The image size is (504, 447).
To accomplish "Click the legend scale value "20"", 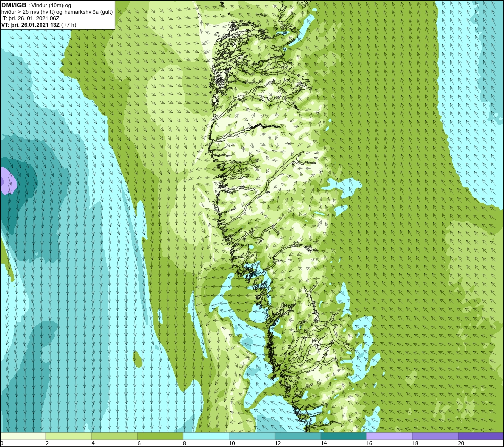I will click(x=461, y=443).
